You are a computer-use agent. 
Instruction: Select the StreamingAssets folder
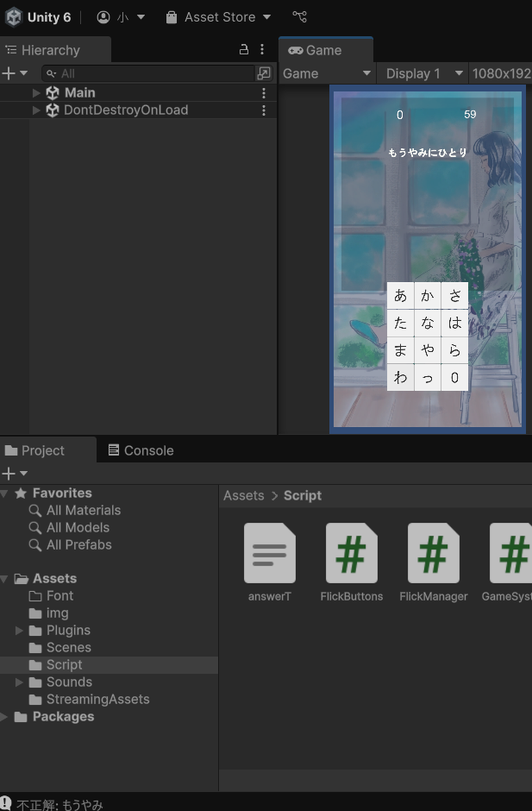point(97,700)
